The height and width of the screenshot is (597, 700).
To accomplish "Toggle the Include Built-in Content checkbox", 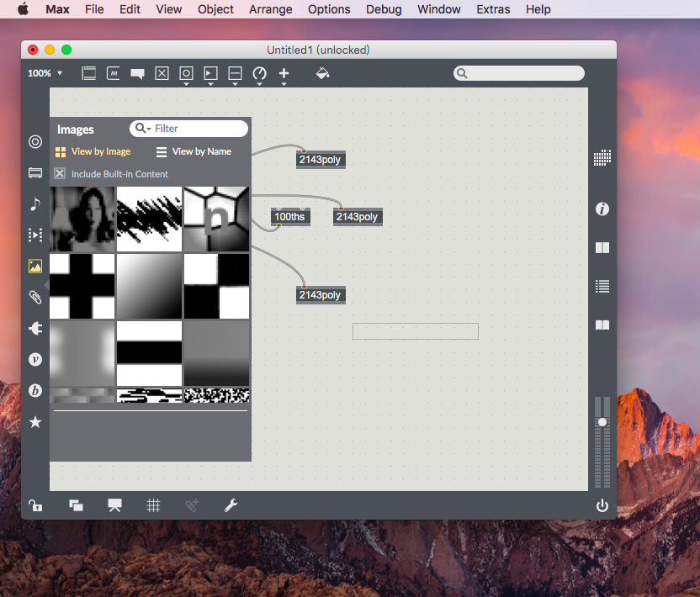I will click(x=60, y=173).
